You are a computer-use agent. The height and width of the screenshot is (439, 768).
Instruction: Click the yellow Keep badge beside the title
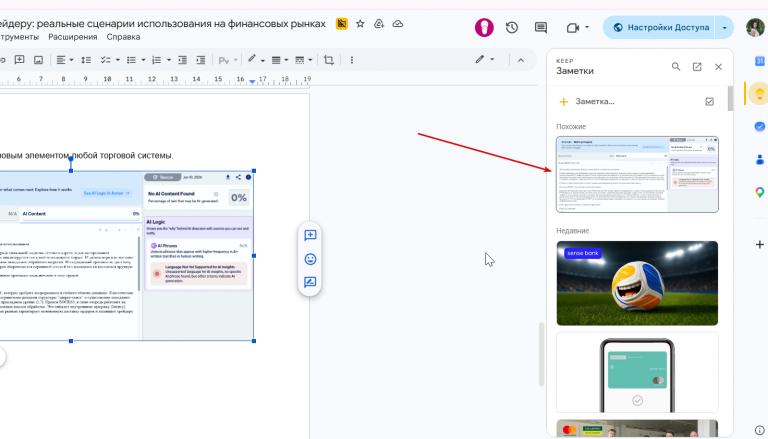point(341,24)
